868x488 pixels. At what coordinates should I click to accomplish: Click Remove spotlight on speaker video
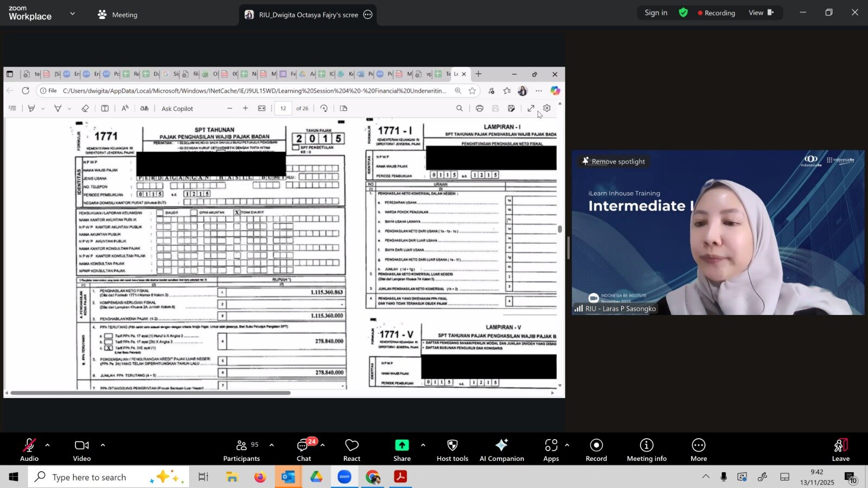pos(613,162)
